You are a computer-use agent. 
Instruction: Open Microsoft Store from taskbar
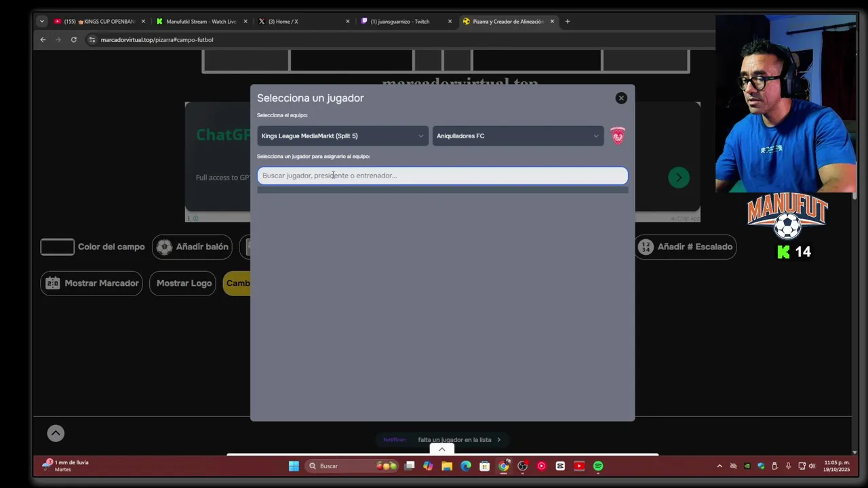click(484, 466)
